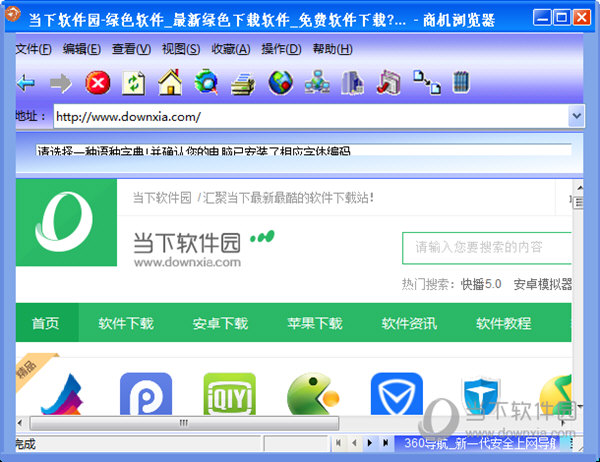Screen dimensions: 600x462
Task: Click the globe with red dot icon
Action: [280, 82]
